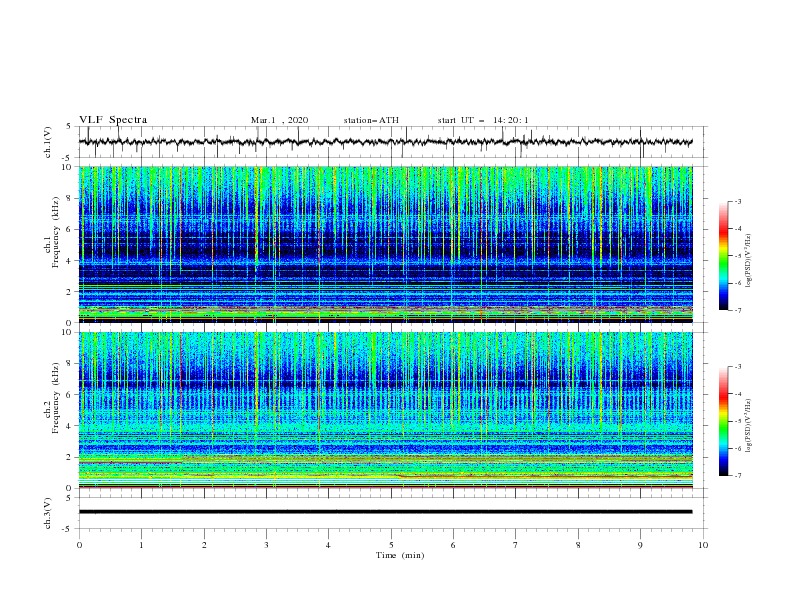Click inside the ch.1 spectrogram panel

(x=386, y=244)
